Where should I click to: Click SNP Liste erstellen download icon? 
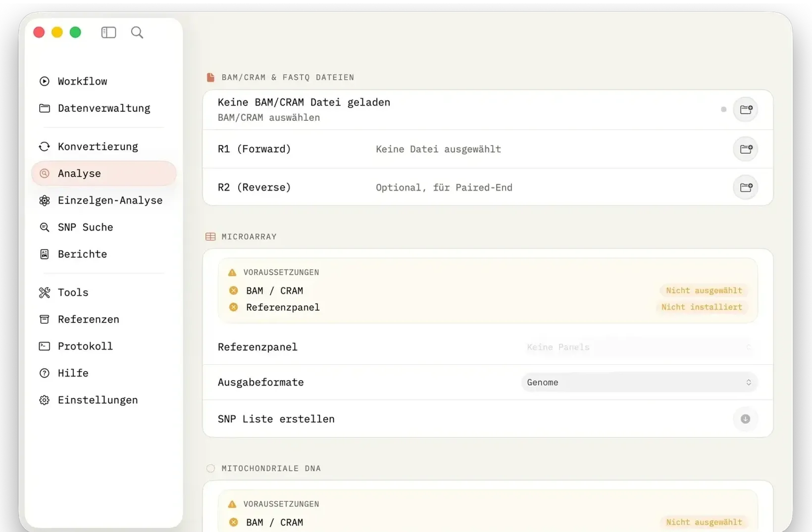(745, 419)
